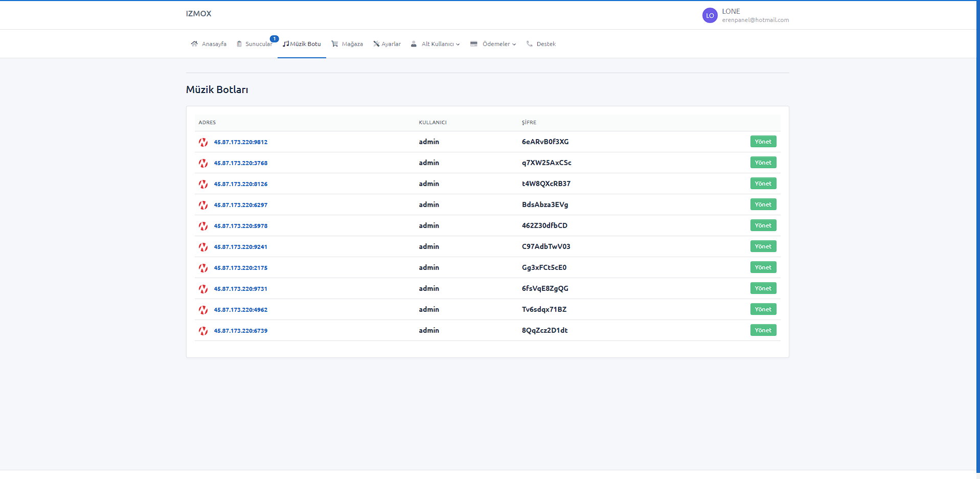Click the phone icon beside Destek
Viewport: 980px width, 479px height.
coord(530,44)
